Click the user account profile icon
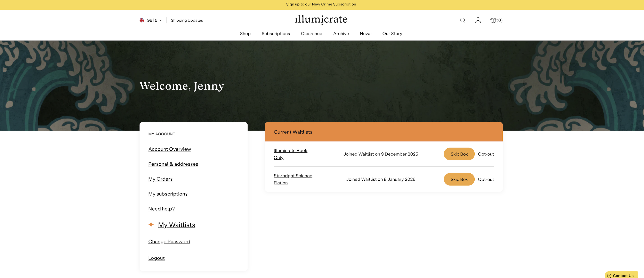 pos(478,20)
